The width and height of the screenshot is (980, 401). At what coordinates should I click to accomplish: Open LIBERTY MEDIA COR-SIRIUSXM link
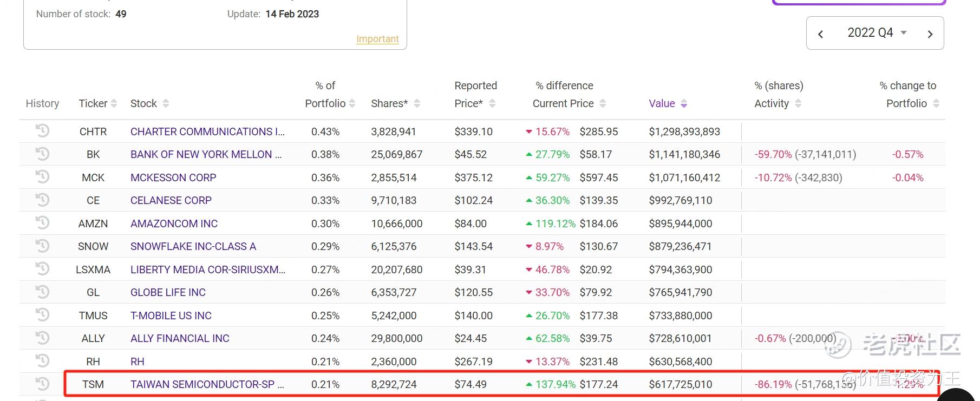[x=208, y=269]
